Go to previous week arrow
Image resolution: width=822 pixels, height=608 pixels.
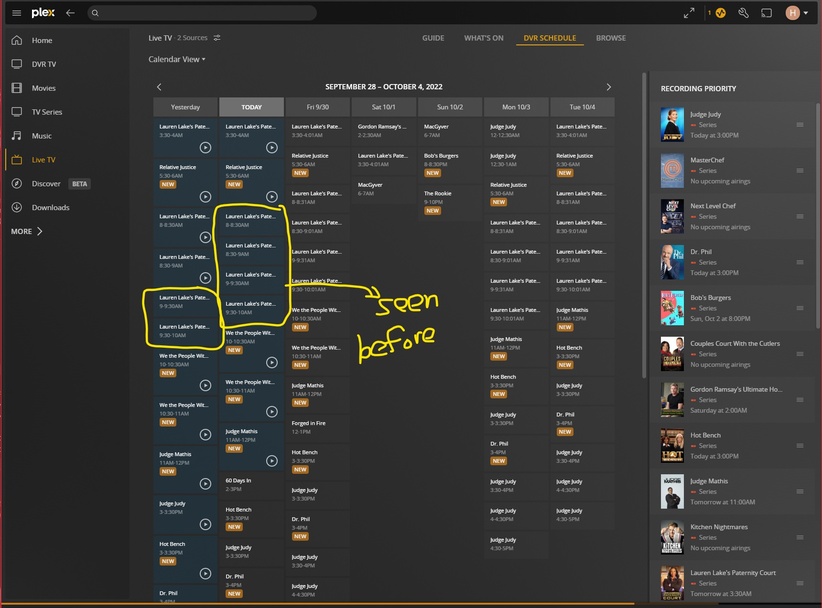(x=159, y=87)
